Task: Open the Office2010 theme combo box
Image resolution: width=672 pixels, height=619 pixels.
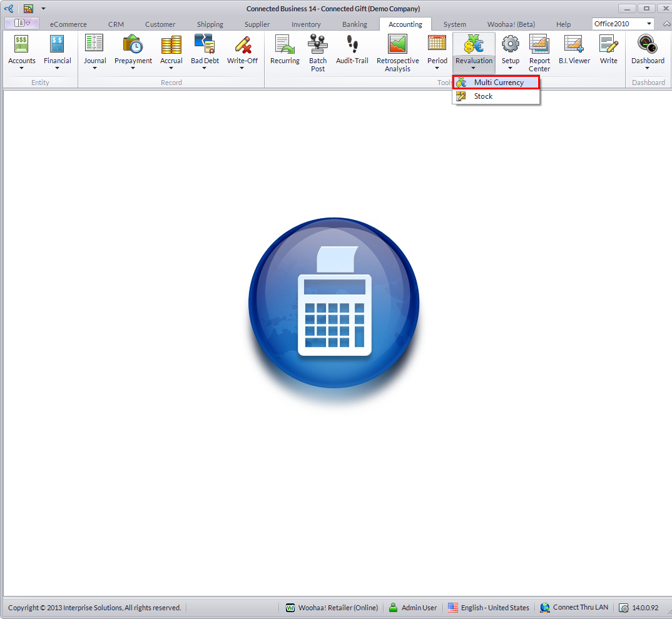Action: (x=623, y=24)
